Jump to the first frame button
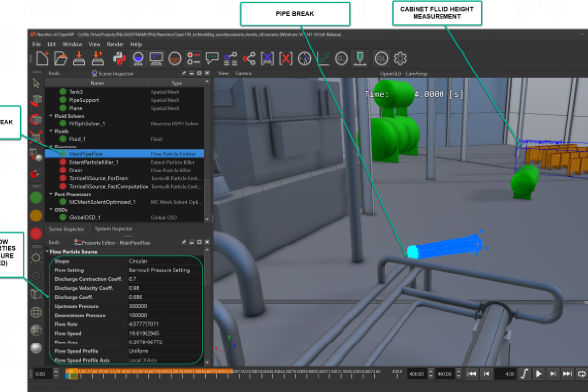 coord(471,374)
